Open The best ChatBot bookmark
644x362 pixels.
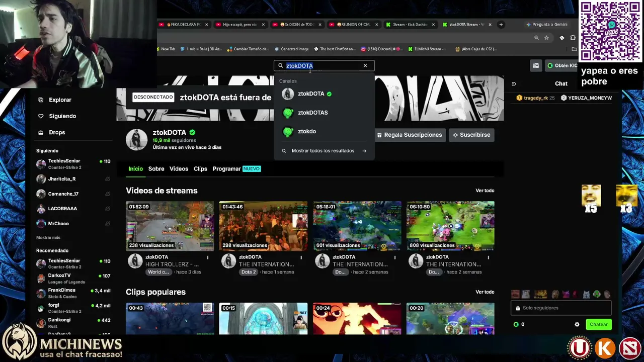point(335,49)
